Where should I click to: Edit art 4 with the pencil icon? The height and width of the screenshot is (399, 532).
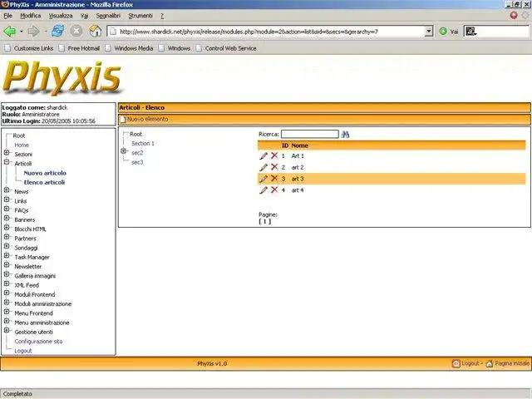264,190
